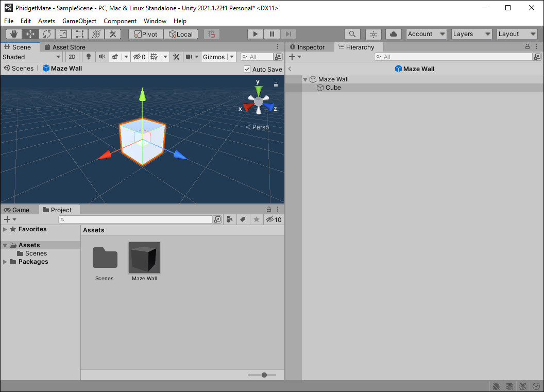Select the Hand tool

pos(14,34)
